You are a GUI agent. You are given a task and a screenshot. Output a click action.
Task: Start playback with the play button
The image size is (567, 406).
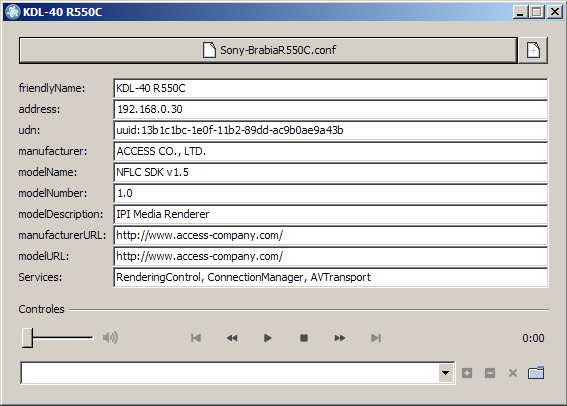point(268,338)
